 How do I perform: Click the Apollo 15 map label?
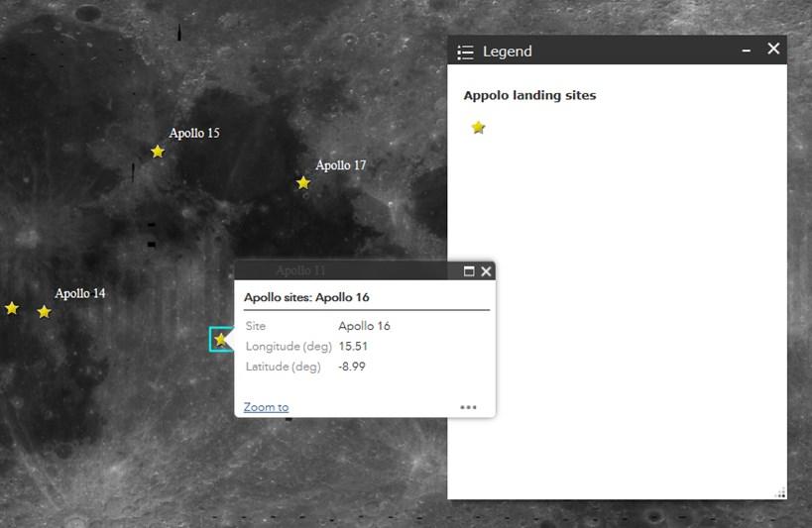pyautogui.click(x=194, y=133)
